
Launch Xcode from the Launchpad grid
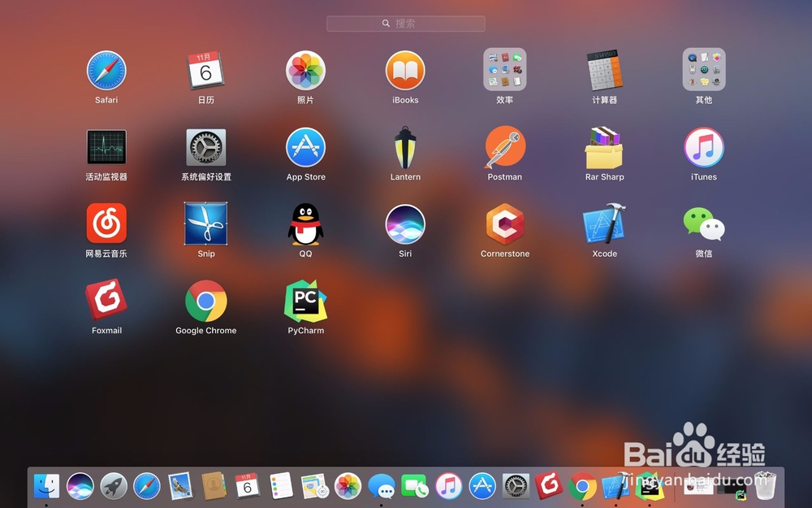604,224
